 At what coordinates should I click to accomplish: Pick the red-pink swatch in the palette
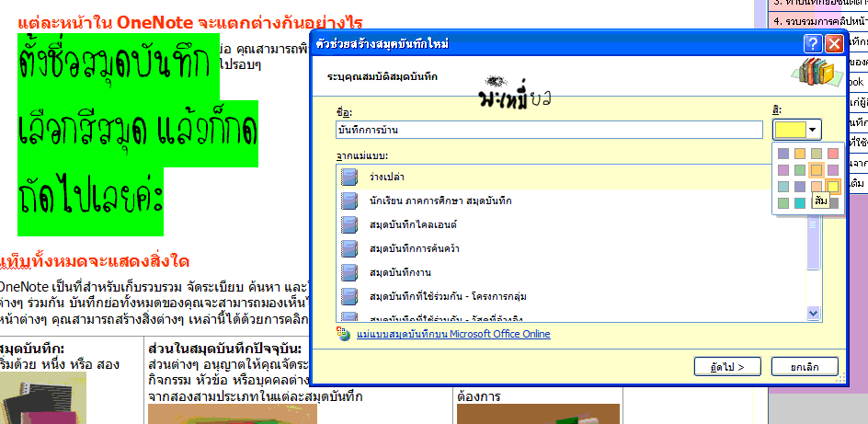(x=833, y=154)
